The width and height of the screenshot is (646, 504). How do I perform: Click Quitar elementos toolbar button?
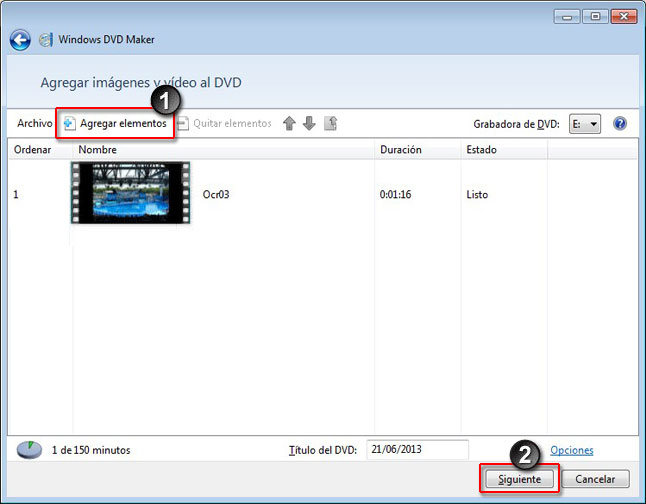tap(225, 123)
